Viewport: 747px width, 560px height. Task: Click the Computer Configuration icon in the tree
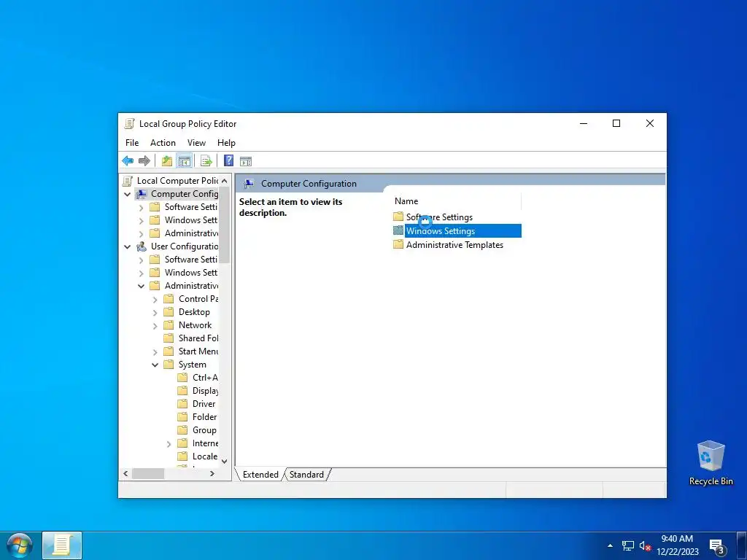(142, 194)
